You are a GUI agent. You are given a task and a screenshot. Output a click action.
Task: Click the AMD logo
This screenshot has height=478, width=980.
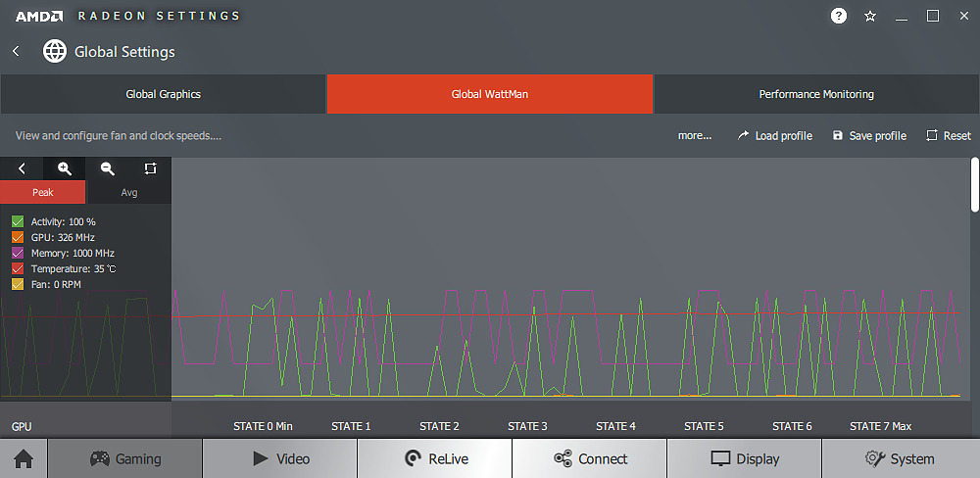click(39, 17)
